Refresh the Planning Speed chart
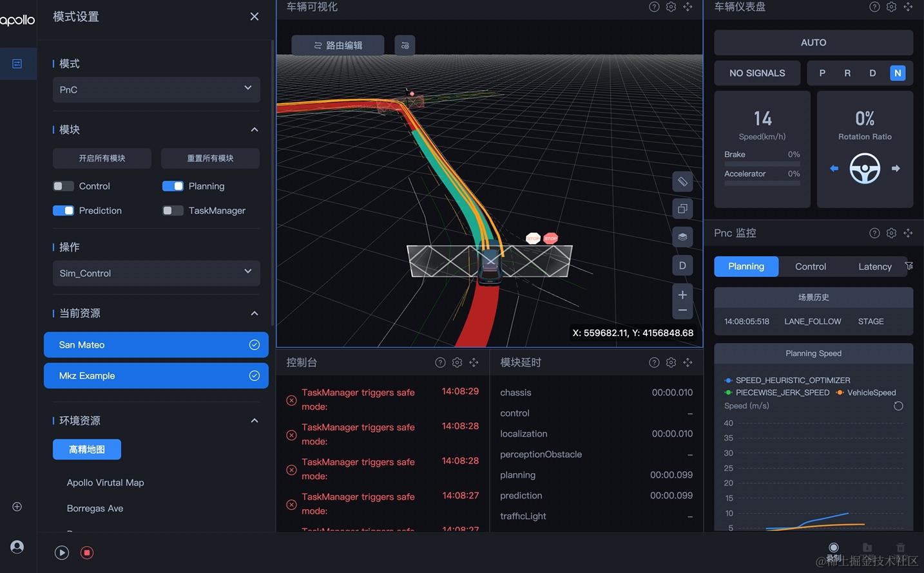The width and height of the screenshot is (924, 573). 898,406
